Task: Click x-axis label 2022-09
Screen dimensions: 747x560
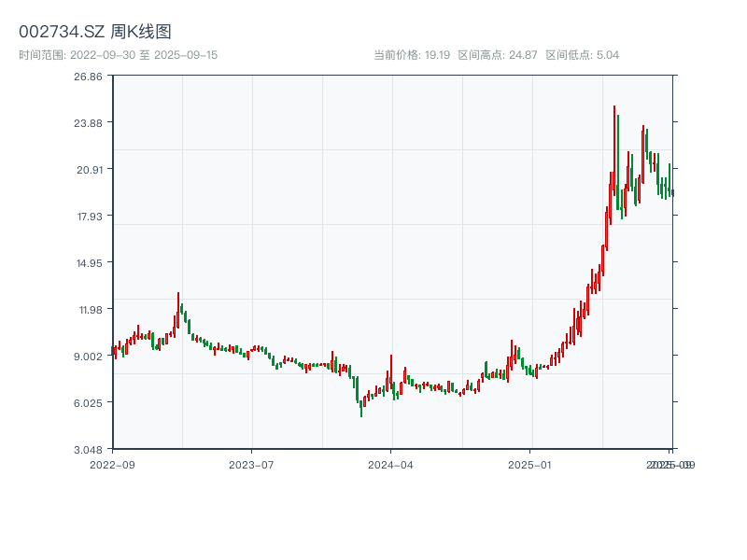Action: click(112, 465)
